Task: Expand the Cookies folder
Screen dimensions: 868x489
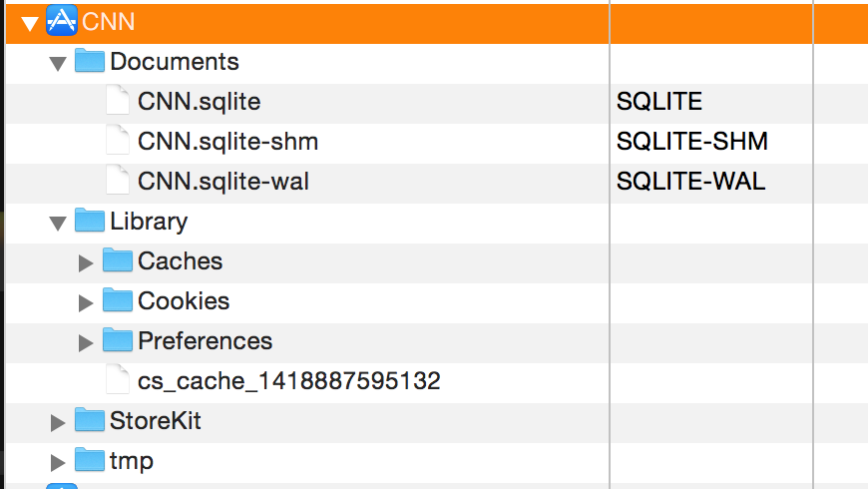Action: tap(85, 302)
